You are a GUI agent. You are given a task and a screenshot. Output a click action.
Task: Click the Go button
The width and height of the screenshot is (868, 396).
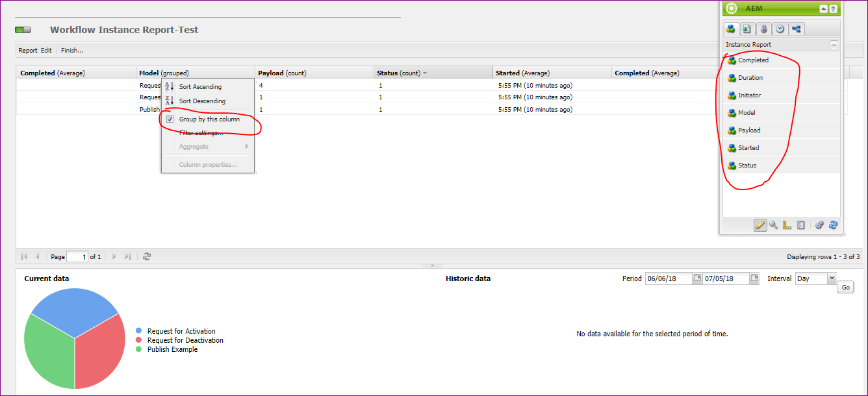coord(845,286)
